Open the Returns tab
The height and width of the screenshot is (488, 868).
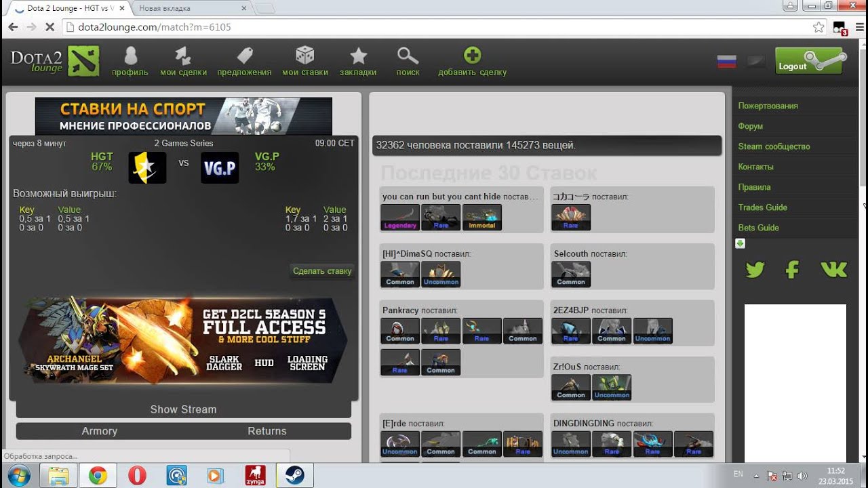click(267, 431)
